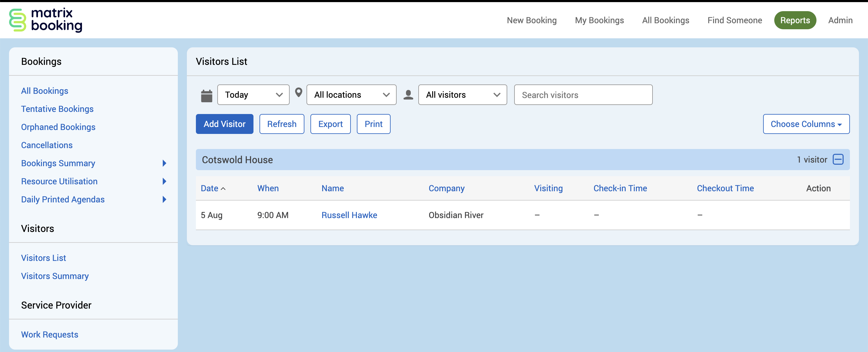This screenshot has width=868, height=352.
Task: Go to the Reports tab
Action: (x=794, y=20)
